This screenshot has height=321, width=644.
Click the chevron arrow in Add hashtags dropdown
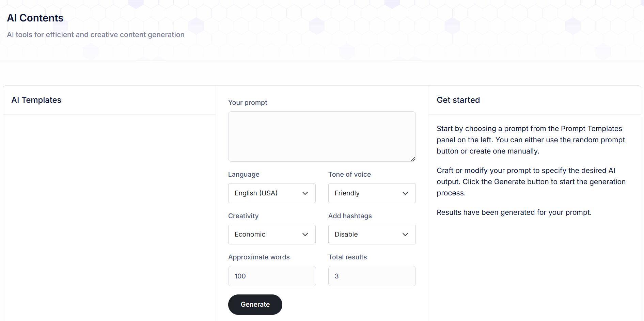tap(405, 235)
